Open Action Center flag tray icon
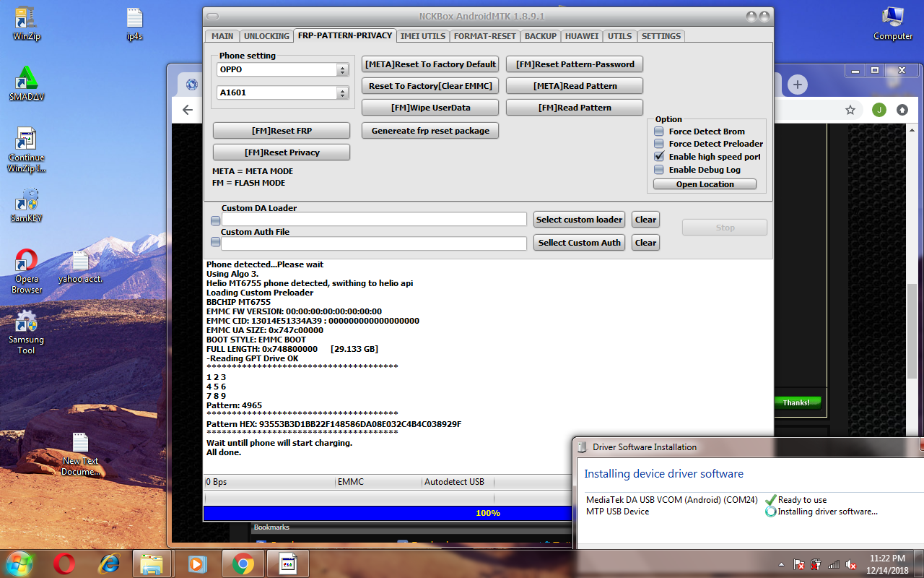924x578 pixels. (x=799, y=564)
